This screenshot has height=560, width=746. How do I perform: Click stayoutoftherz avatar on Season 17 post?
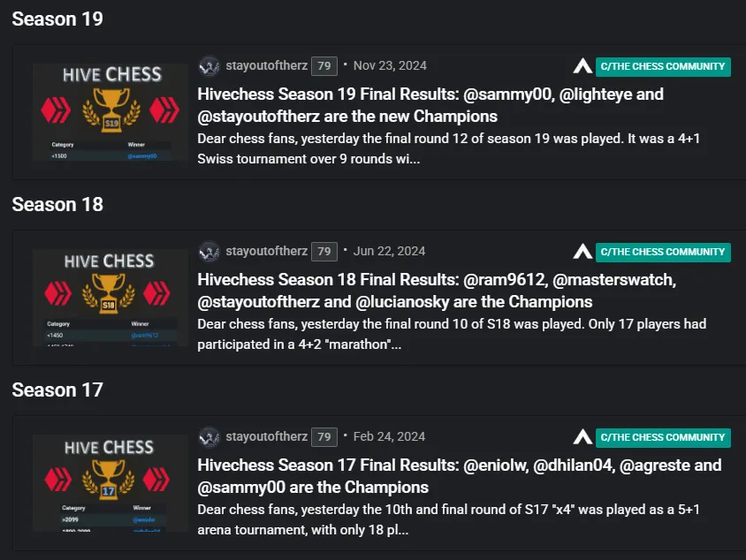pos(209,437)
